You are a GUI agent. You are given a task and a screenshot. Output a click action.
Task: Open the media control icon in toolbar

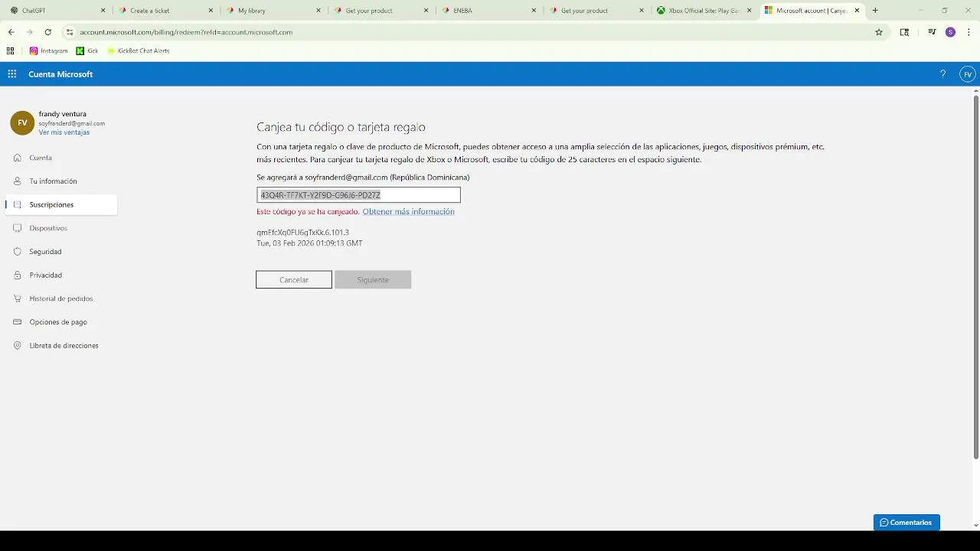point(932,32)
